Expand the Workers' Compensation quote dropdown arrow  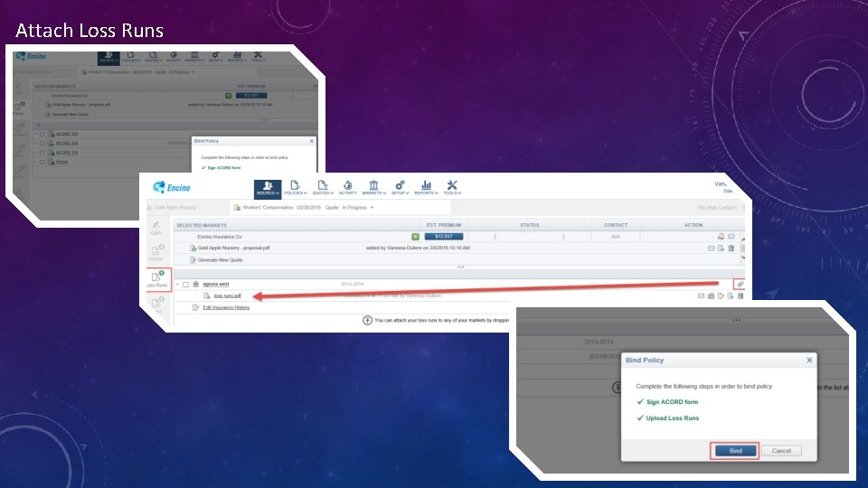point(372,208)
